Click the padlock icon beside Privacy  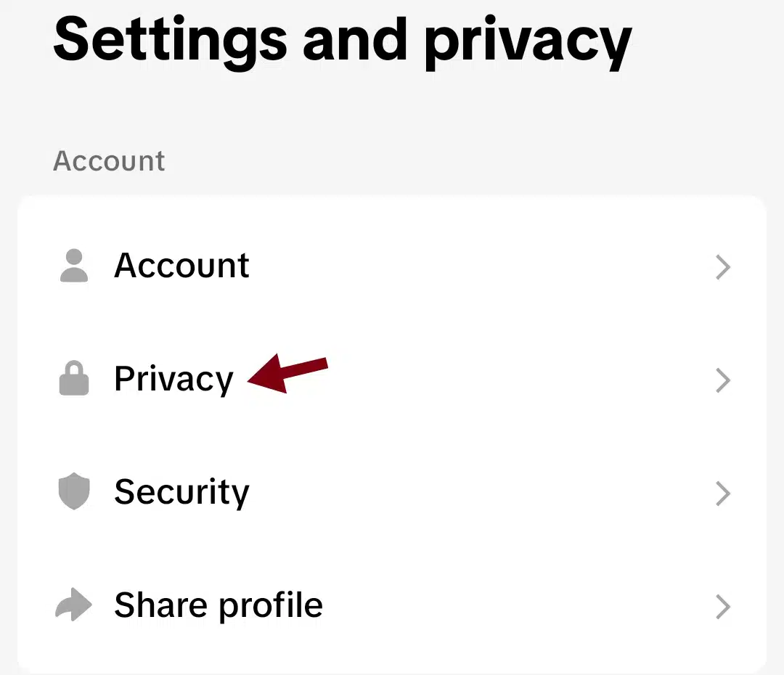pyautogui.click(x=74, y=378)
